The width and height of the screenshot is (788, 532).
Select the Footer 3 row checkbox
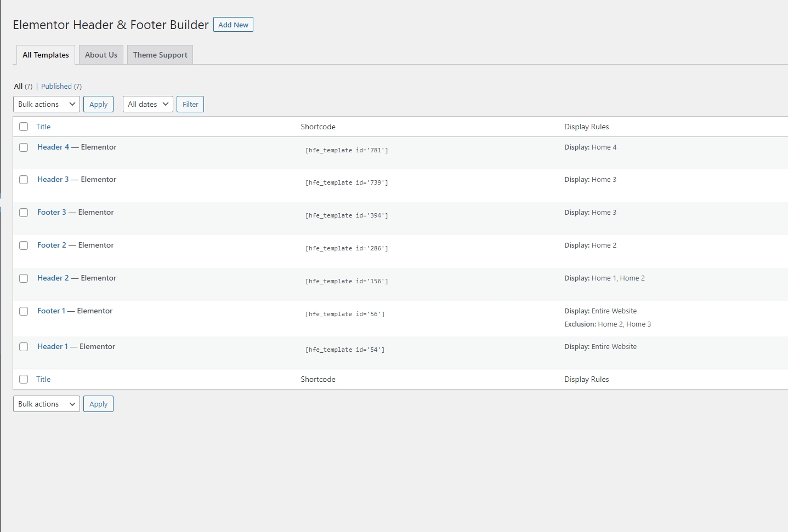[x=24, y=213]
